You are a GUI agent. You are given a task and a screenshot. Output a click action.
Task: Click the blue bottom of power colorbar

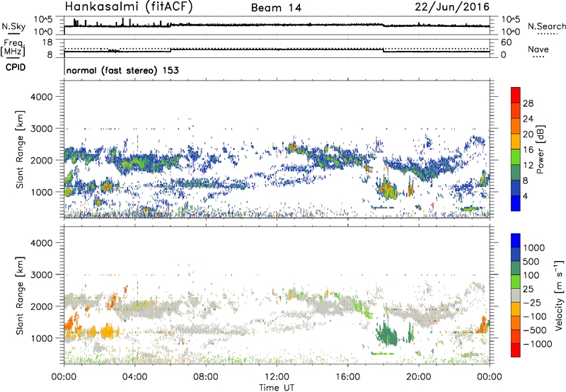click(x=516, y=203)
